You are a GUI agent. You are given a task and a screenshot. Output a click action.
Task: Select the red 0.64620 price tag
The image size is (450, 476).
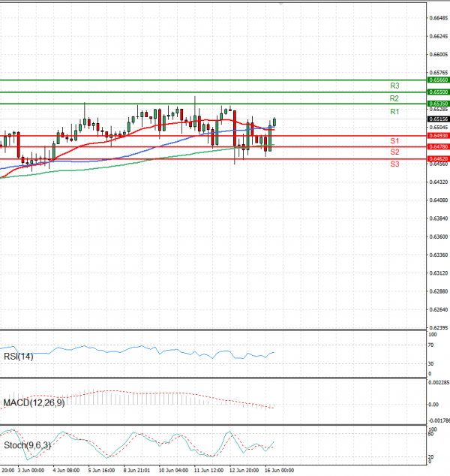[439, 158]
